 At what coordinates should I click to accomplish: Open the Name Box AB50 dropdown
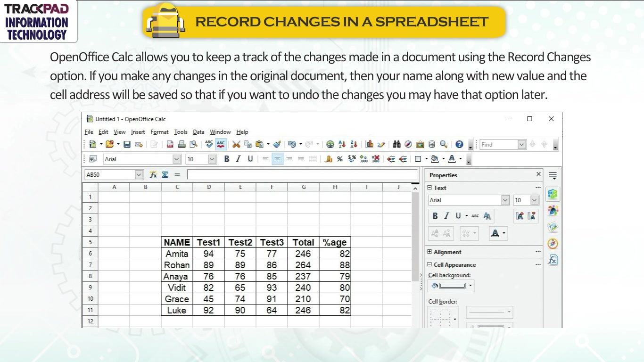(x=139, y=174)
